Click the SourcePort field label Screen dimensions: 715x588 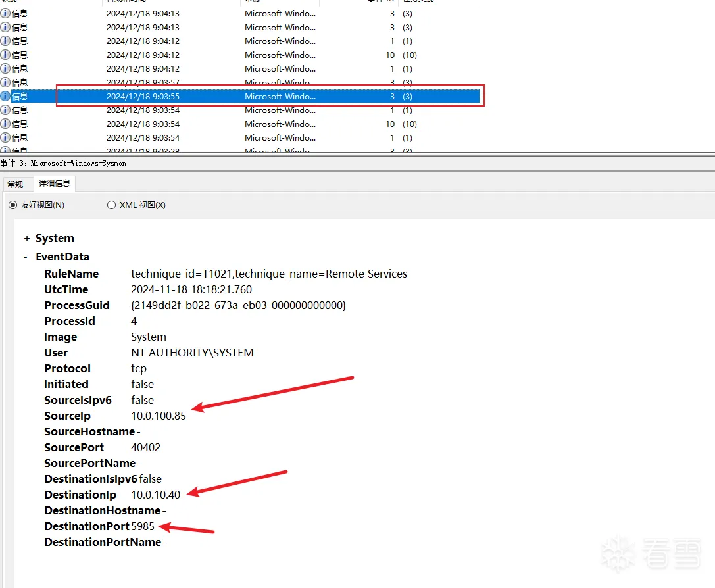click(x=74, y=447)
